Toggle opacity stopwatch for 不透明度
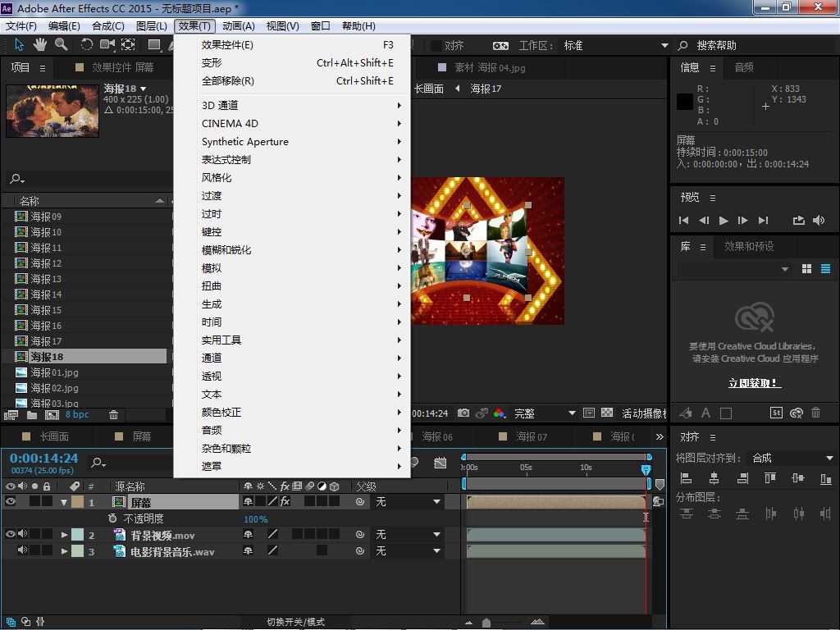This screenshot has width=840, height=630. click(112, 518)
